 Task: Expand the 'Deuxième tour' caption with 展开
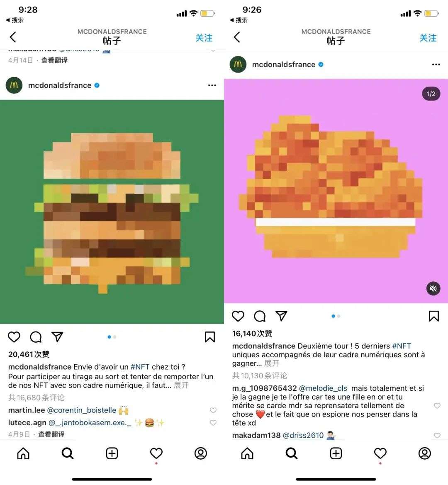tap(271, 363)
